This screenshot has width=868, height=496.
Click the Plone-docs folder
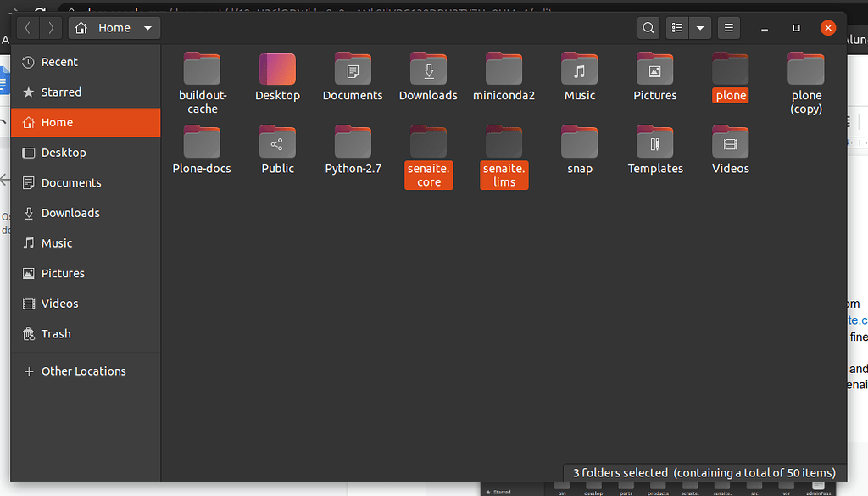[x=202, y=142]
